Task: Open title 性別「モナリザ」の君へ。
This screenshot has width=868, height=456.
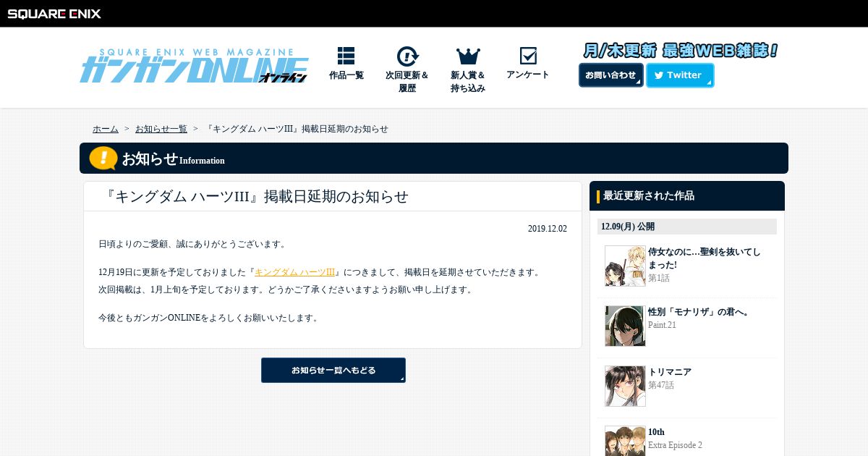Action: pos(699,312)
